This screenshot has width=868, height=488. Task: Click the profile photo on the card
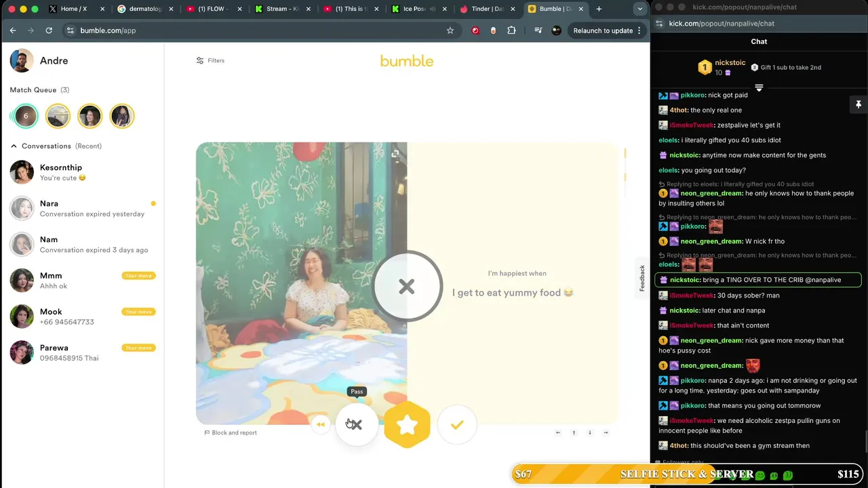click(x=301, y=283)
